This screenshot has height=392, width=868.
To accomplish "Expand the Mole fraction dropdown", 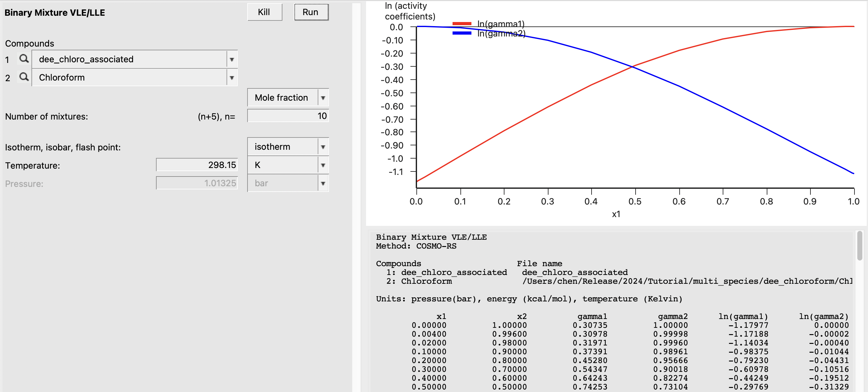I will 323,98.
